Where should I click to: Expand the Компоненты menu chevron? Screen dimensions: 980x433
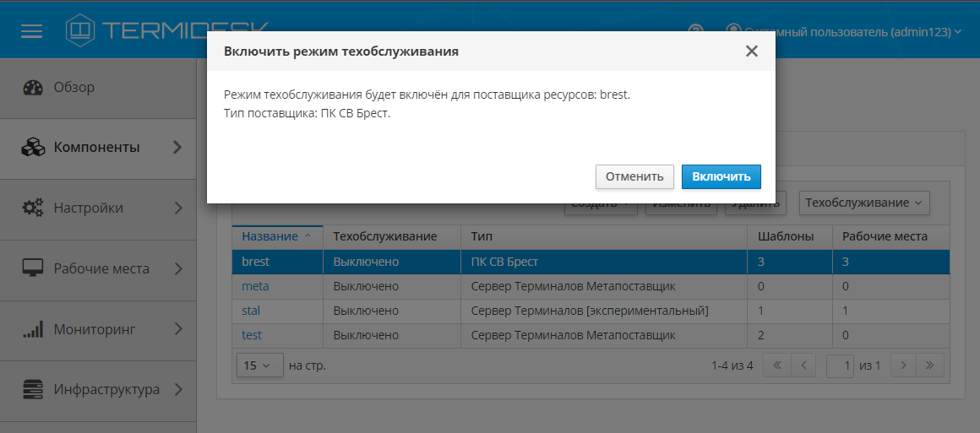coord(177,147)
